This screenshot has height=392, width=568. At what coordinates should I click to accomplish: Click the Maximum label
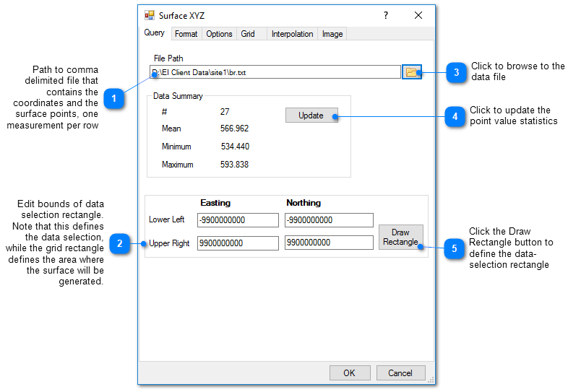click(x=178, y=165)
